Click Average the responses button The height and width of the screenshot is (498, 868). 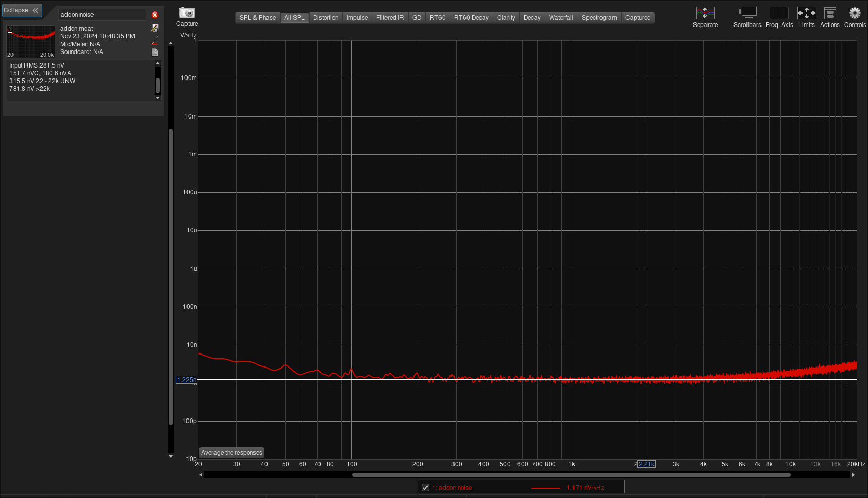(232, 453)
